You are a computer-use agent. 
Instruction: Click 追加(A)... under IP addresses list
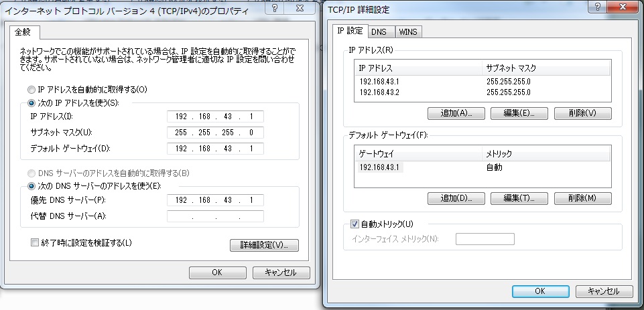[x=453, y=113]
